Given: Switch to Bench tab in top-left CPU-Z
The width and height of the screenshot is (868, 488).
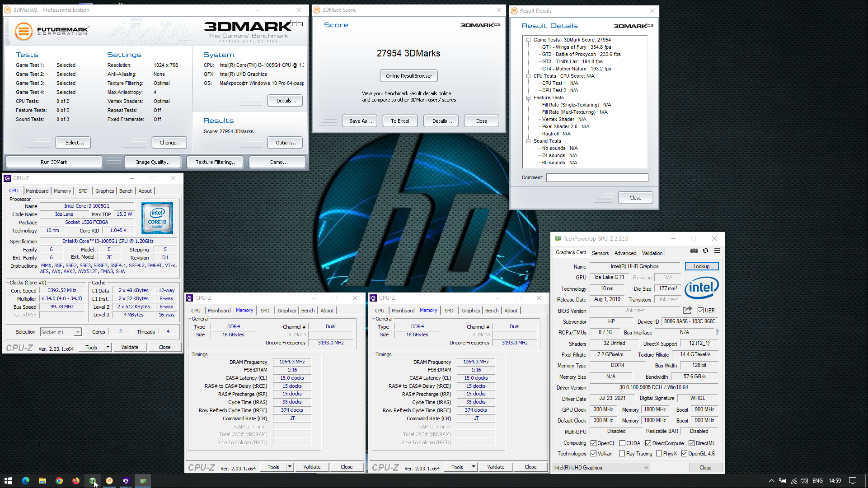Looking at the screenshot, I should [x=126, y=191].
